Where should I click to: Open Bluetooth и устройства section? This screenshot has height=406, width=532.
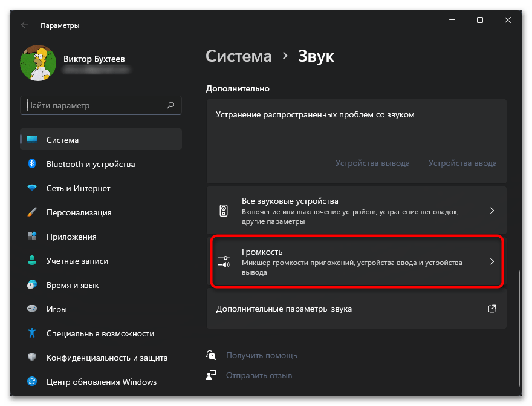(91, 164)
